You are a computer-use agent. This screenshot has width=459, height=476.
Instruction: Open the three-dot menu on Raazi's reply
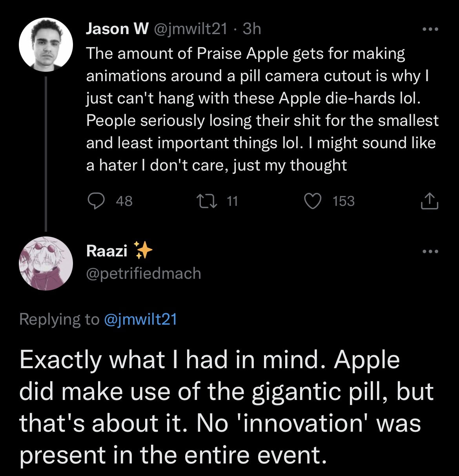pos(430,252)
